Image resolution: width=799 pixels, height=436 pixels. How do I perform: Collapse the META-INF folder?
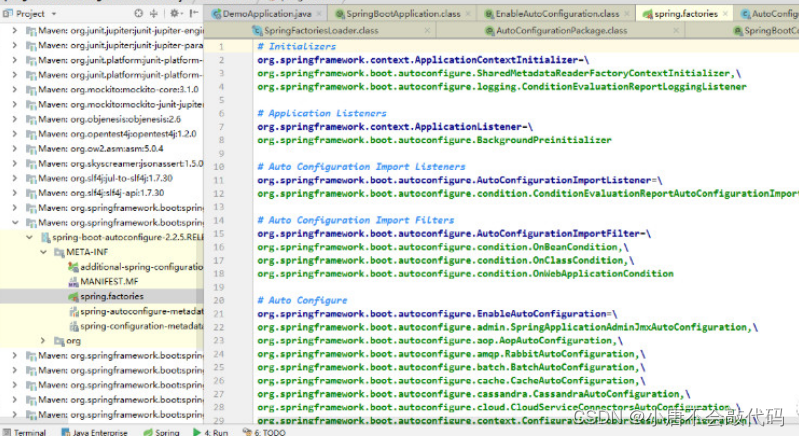(x=43, y=252)
